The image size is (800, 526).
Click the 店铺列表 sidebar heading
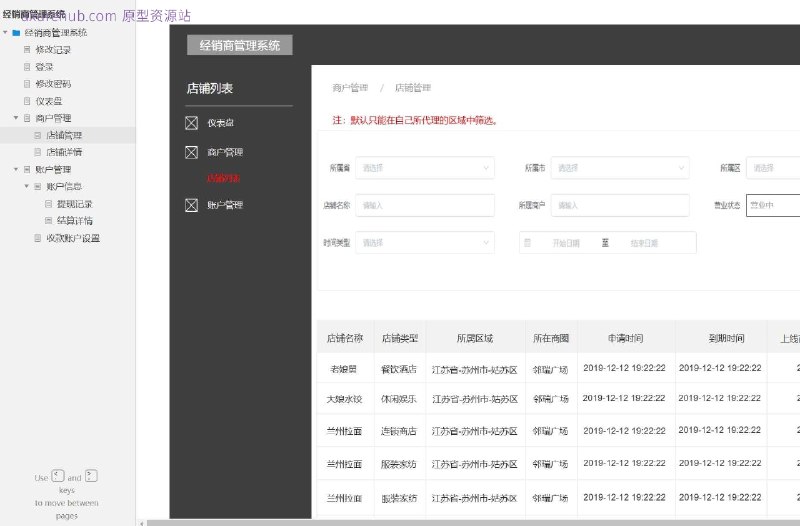pyautogui.click(x=210, y=88)
